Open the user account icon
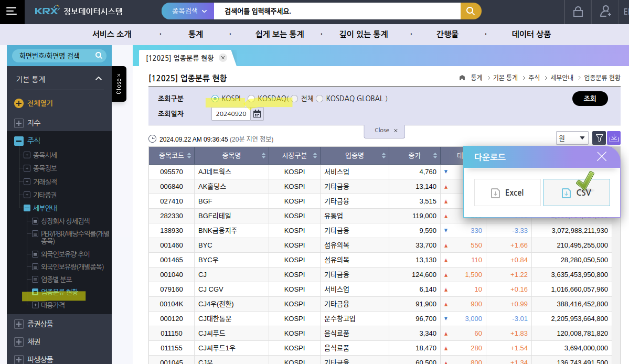Viewport: 629px width, 364px height. point(605,11)
